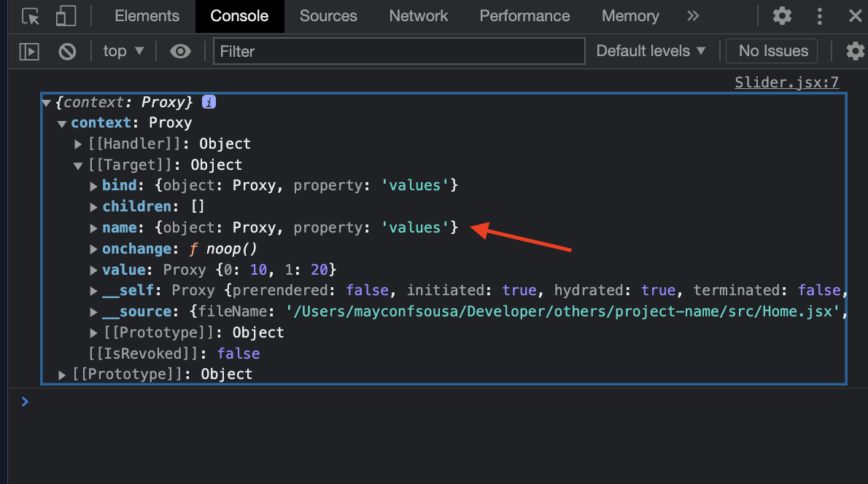Open the Default levels dropdown
The width and height of the screenshot is (868, 484).
(651, 51)
